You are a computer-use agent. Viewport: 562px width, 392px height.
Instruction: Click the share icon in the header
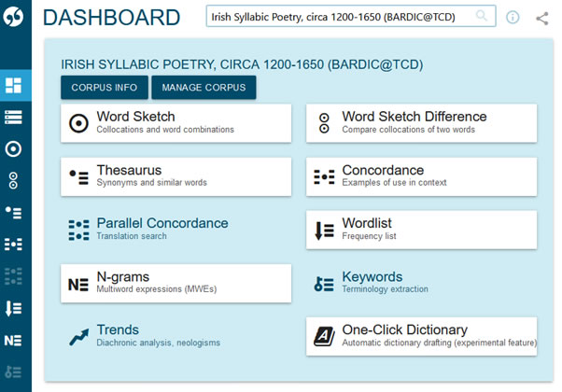(x=542, y=19)
